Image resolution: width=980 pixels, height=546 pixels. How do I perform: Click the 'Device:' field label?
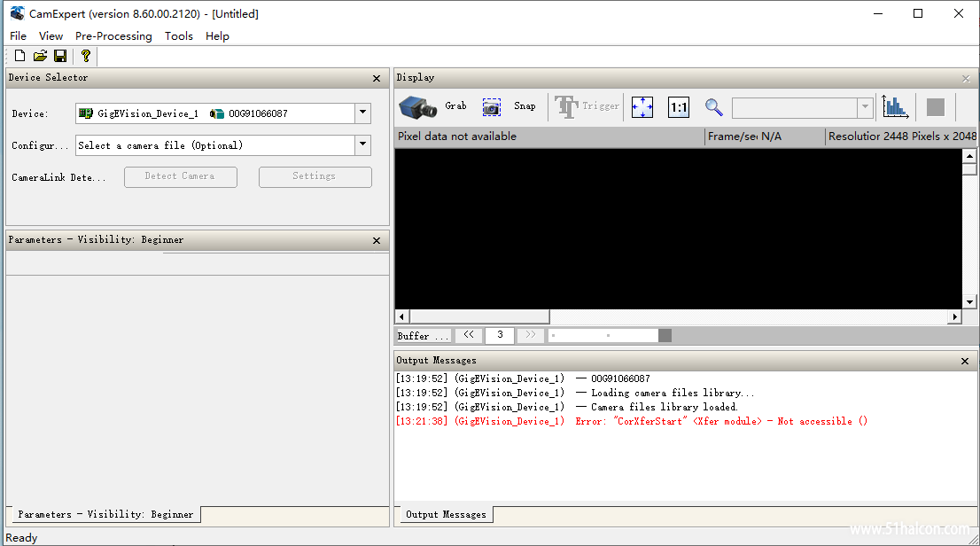click(x=30, y=113)
